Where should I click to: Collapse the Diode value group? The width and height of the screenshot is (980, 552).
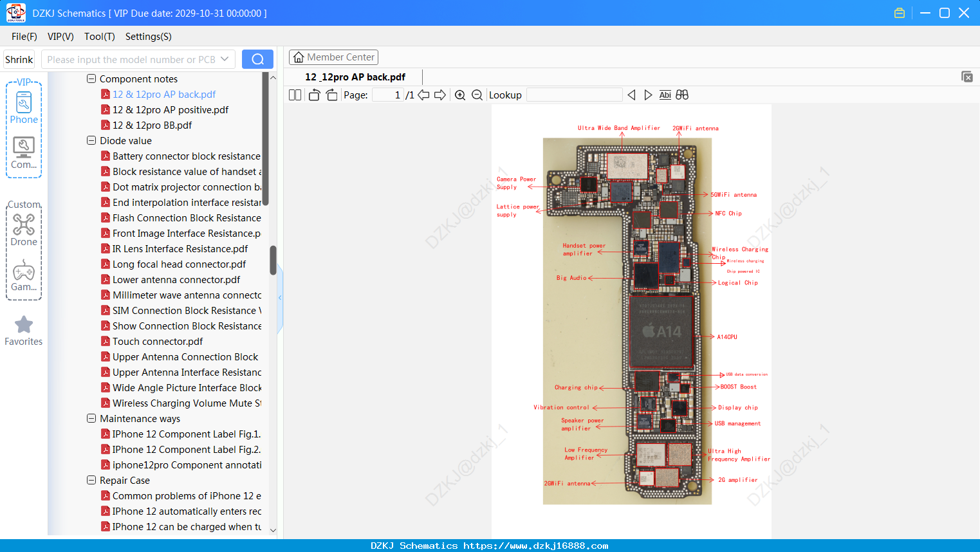point(91,140)
